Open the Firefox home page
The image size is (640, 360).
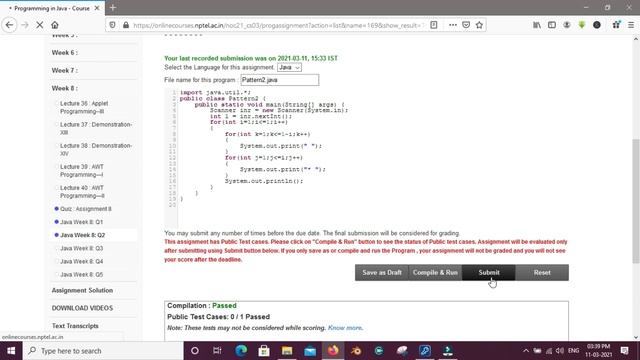pyautogui.click(x=55, y=25)
